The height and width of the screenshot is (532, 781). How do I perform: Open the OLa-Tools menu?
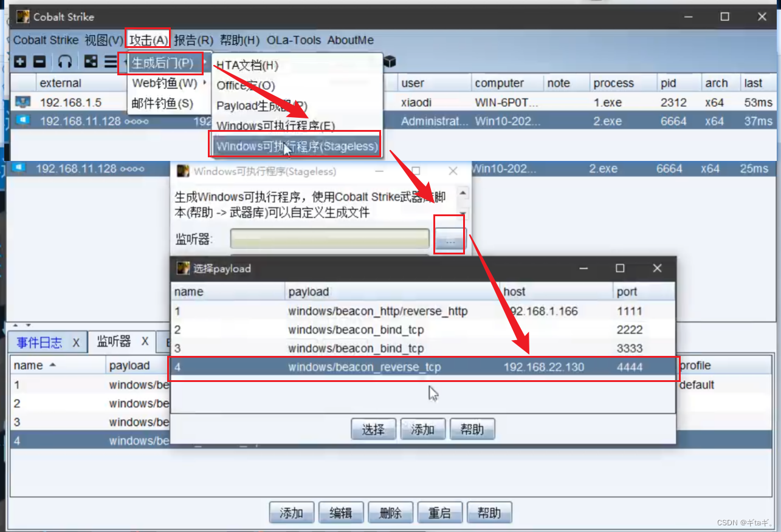(294, 40)
